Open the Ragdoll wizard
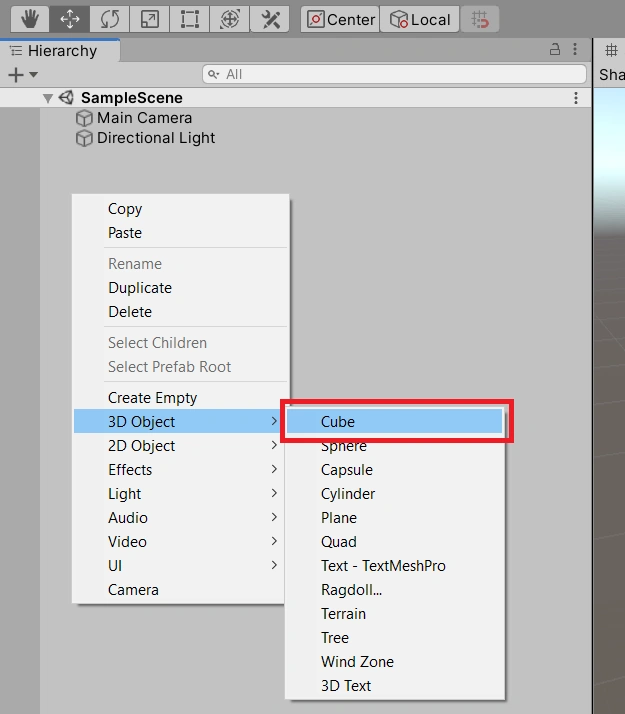The width and height of the screenshot is (625, 714). [395, 590]
